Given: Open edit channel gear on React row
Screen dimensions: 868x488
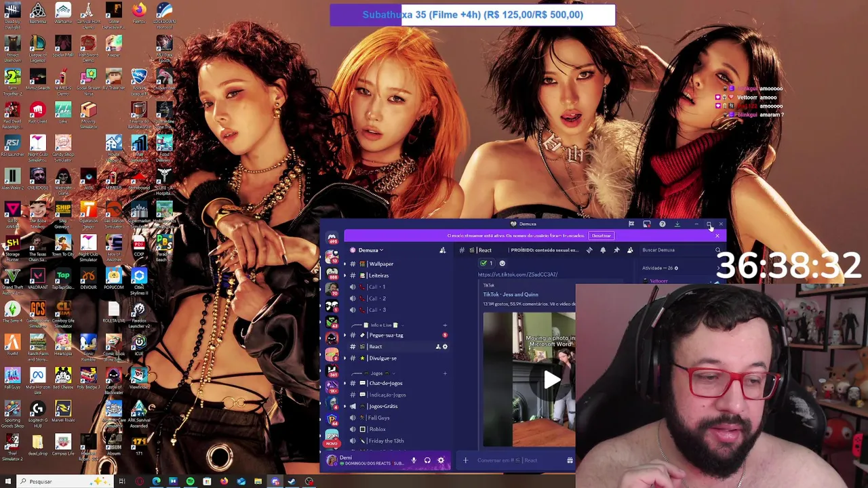Looking at the screenshot, I should [x=445, y=346].
